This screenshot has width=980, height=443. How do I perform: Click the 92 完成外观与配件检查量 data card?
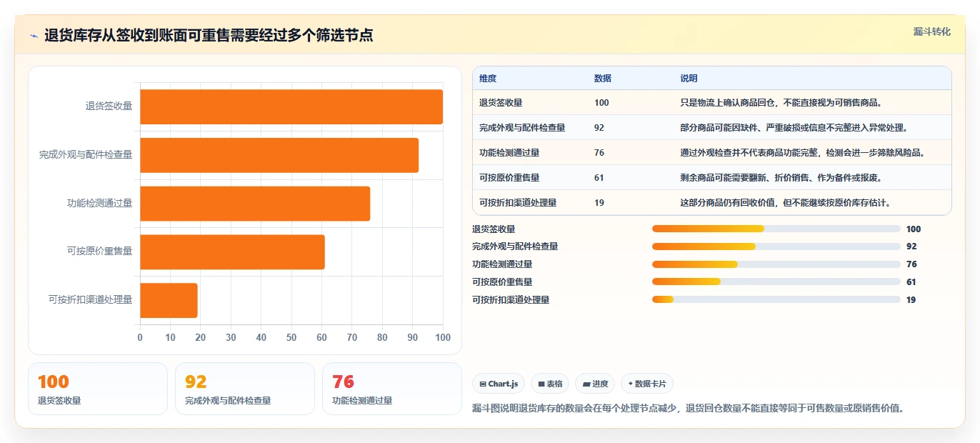pos(245,389)
